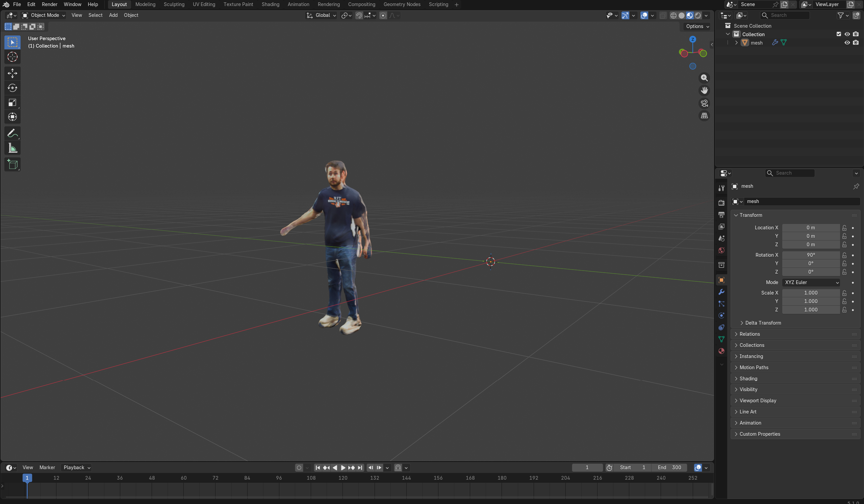This screenshot has height=504, width=864.
Task: Jump to first frame endpoint
Action: (317, 468)
